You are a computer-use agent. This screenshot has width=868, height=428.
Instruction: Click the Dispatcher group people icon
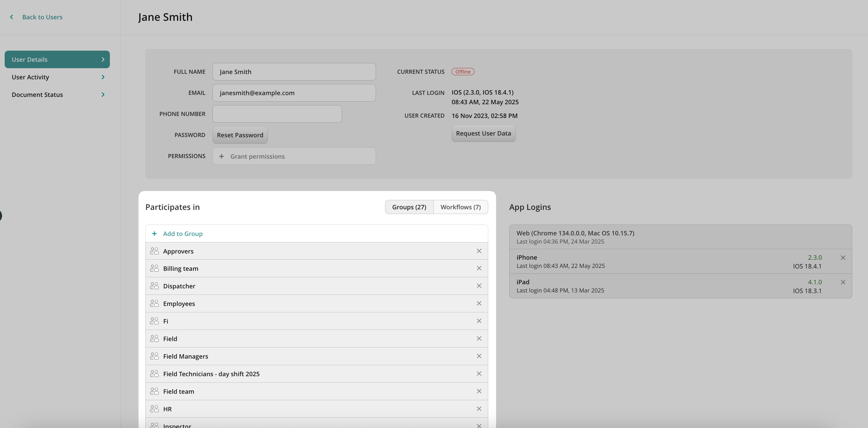154,286
